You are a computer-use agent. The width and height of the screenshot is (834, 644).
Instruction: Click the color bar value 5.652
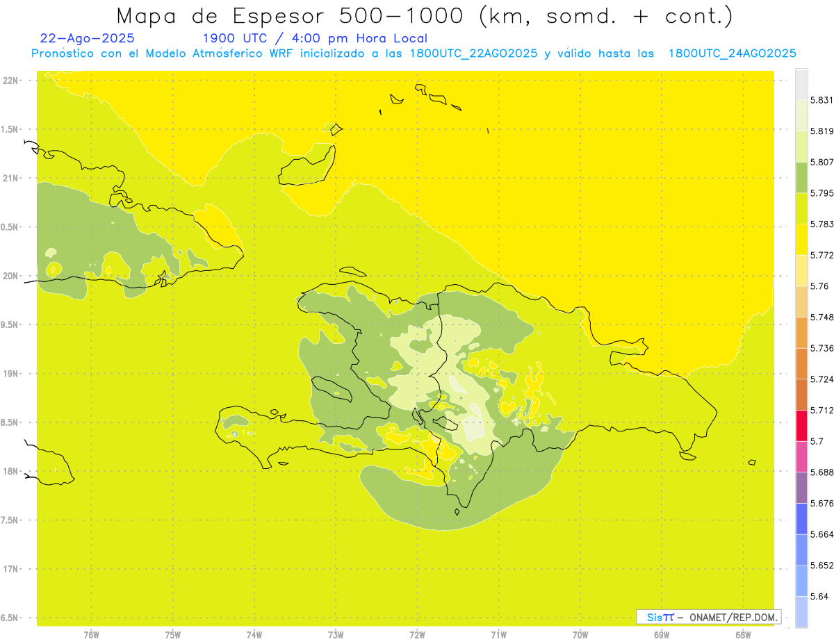(821, 565)
